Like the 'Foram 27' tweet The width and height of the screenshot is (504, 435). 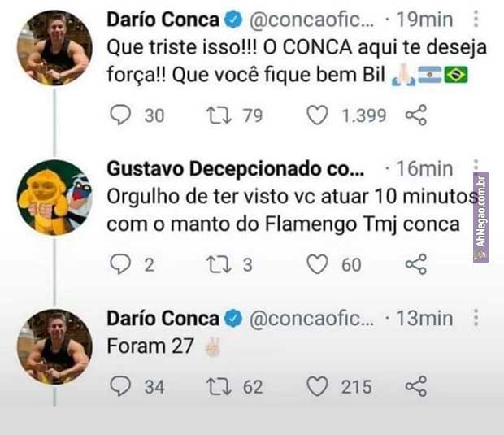[317, 387]
